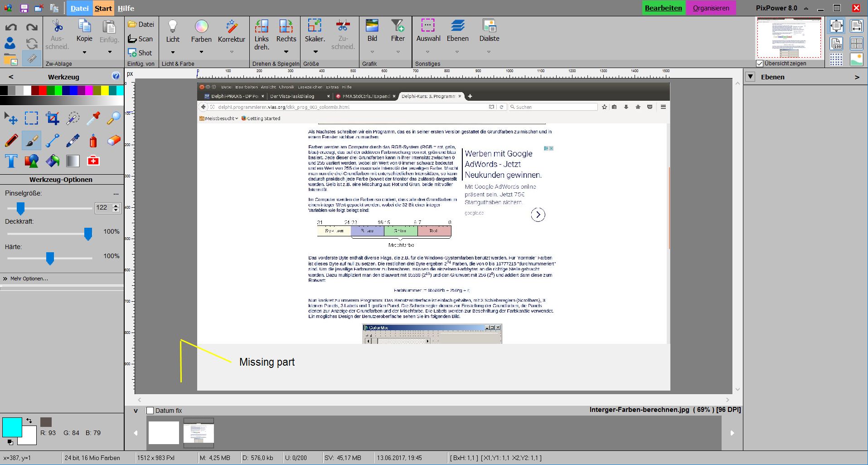Select the blank white thumbnail in strip

pos(164,432)
